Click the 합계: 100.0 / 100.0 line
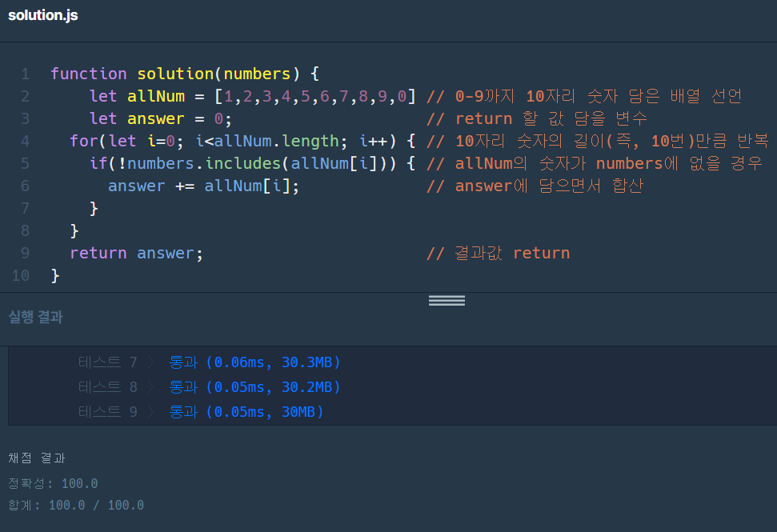Image resolution: width=777 pixels, height=532 pixels. [x=76, y=506]
